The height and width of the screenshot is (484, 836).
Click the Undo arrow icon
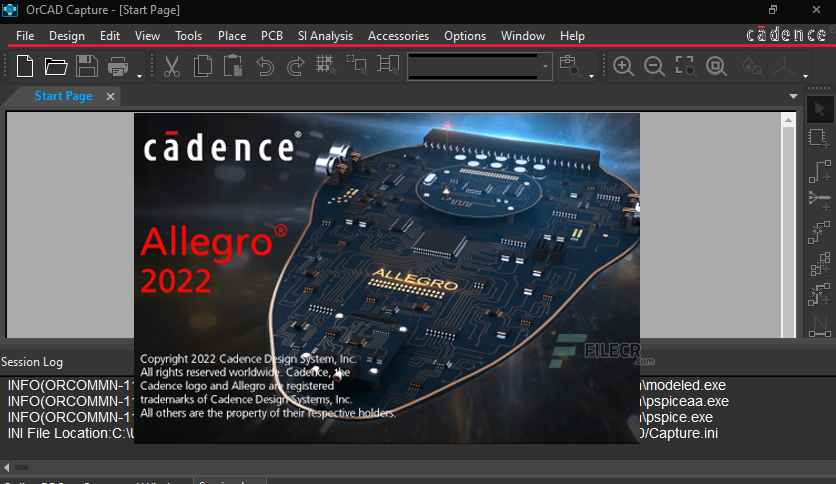tap(264, 67)
